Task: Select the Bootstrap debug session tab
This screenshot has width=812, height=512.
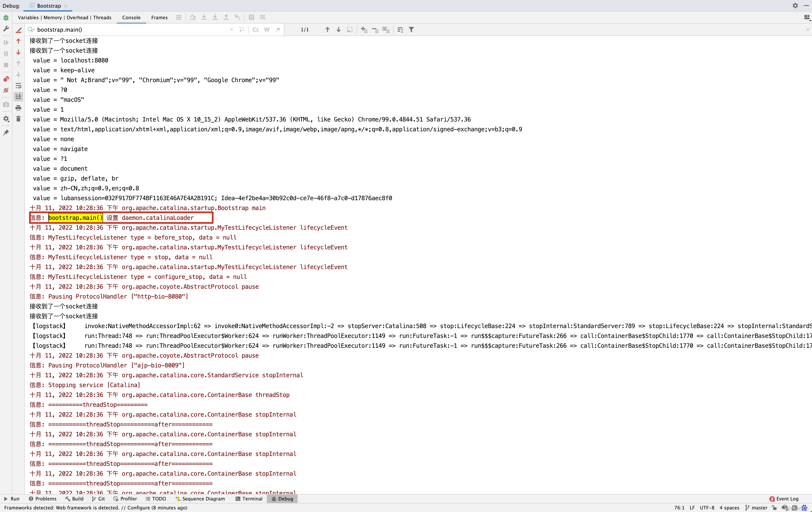Action: [x=49, y=6]
